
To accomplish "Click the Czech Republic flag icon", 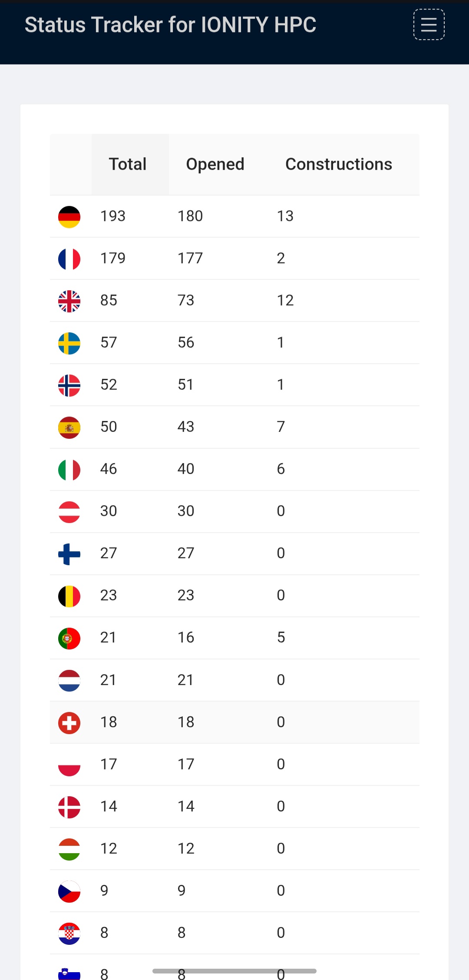I will click(69, 891).
